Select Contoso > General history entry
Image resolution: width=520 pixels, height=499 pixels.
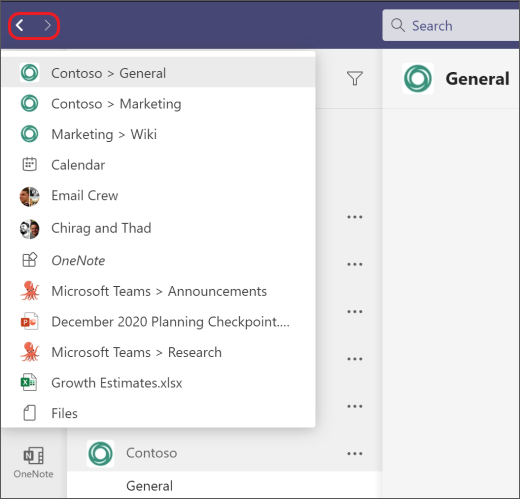pyautogui.click(x=159, y=73)
